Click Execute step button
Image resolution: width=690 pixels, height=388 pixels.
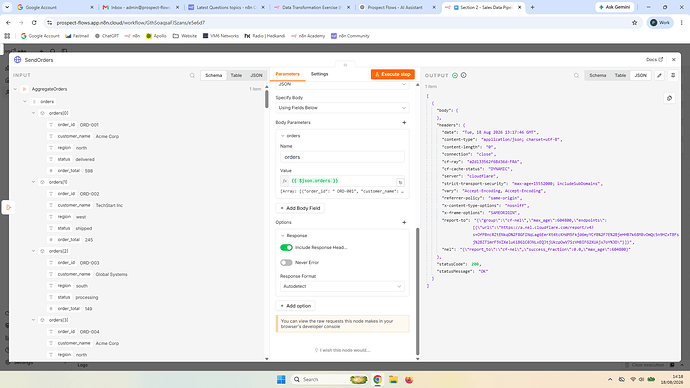(393, 74)
